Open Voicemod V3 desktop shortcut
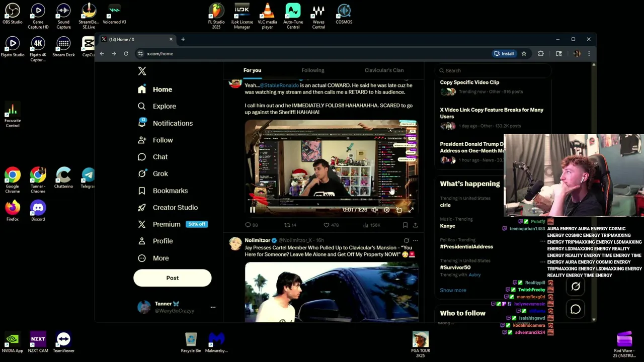The image size is (644, 362). (x=114, y=14)
